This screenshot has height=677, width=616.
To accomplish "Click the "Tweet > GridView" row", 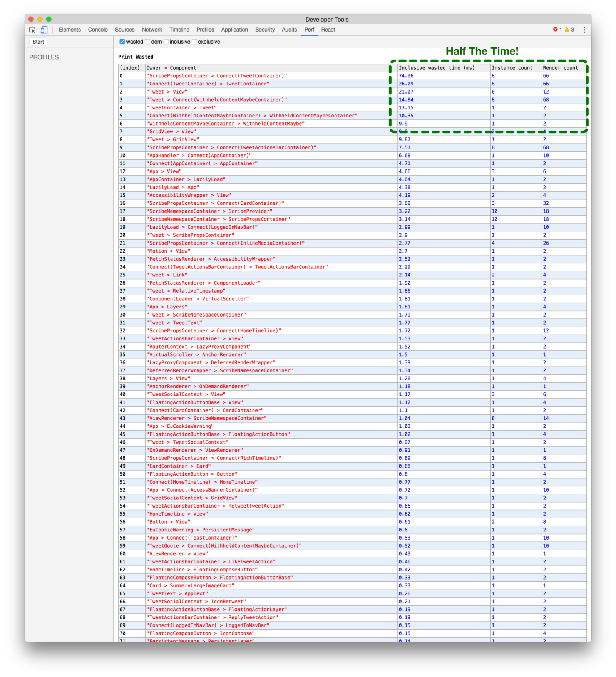I will click(352, 139).
